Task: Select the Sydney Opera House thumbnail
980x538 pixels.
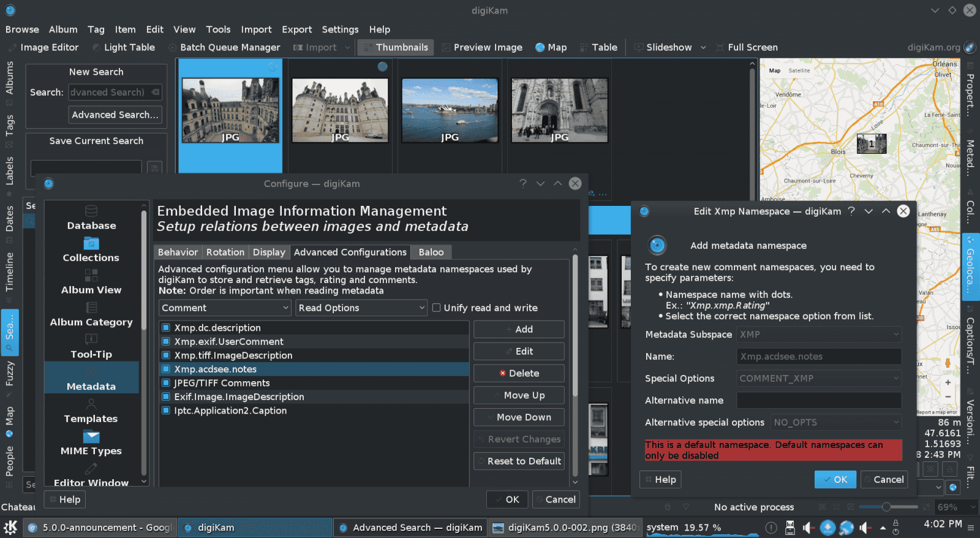Action: [x=450, y=110]
